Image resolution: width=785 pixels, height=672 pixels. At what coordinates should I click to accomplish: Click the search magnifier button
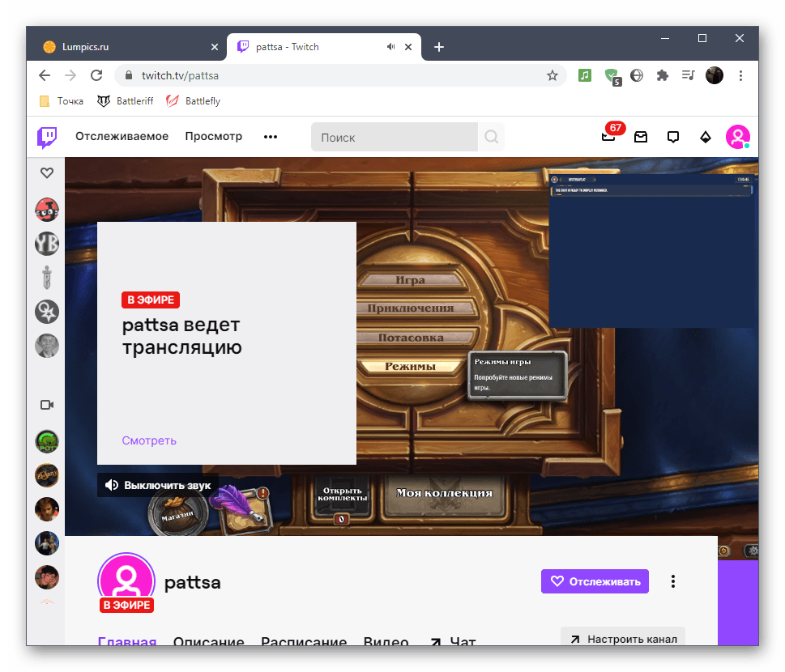[x=491, y=137]
